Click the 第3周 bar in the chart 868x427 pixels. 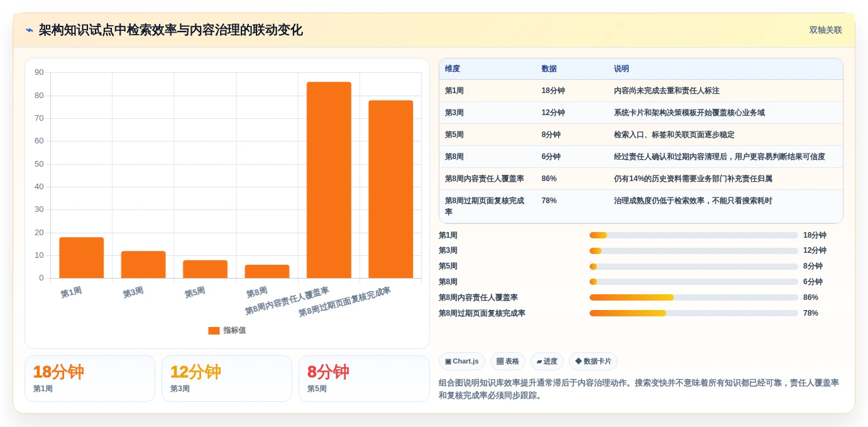tap(143, 265)
